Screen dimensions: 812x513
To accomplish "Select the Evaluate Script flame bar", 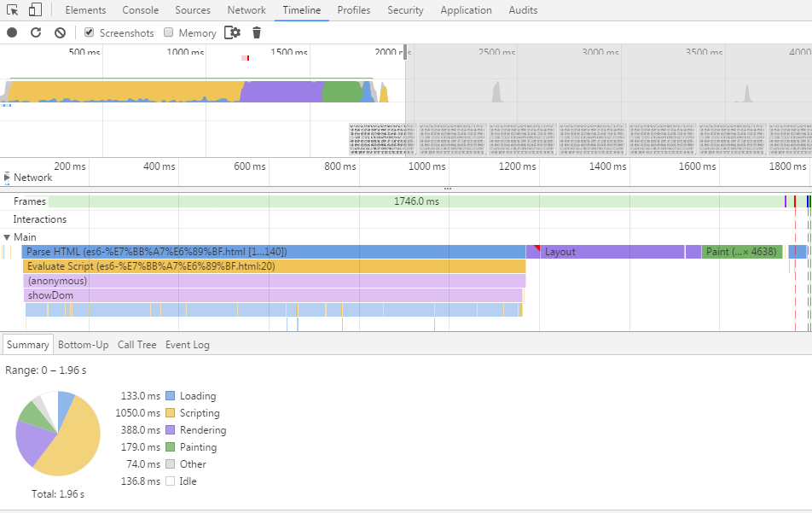I will tap(275, 266).
